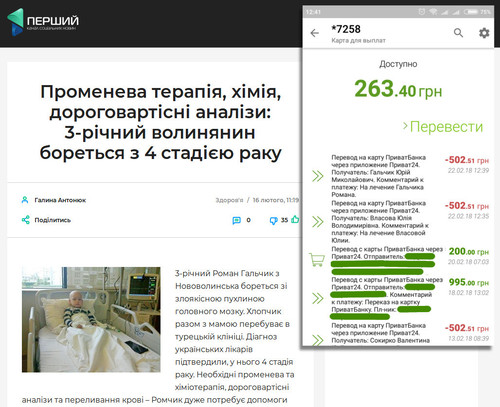The image size is (500, 407).
Task: Select transfer arrow icon for Власова Юлія payment
Action: 318,221
